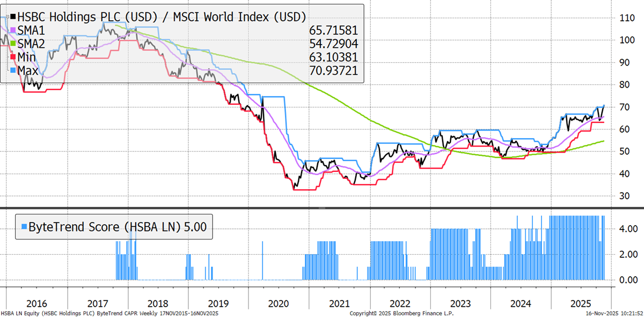Click the HSBA LN Equity footer description
Image resolution: width=644 pixels, height=317 pixels.
tap(110, 313)
